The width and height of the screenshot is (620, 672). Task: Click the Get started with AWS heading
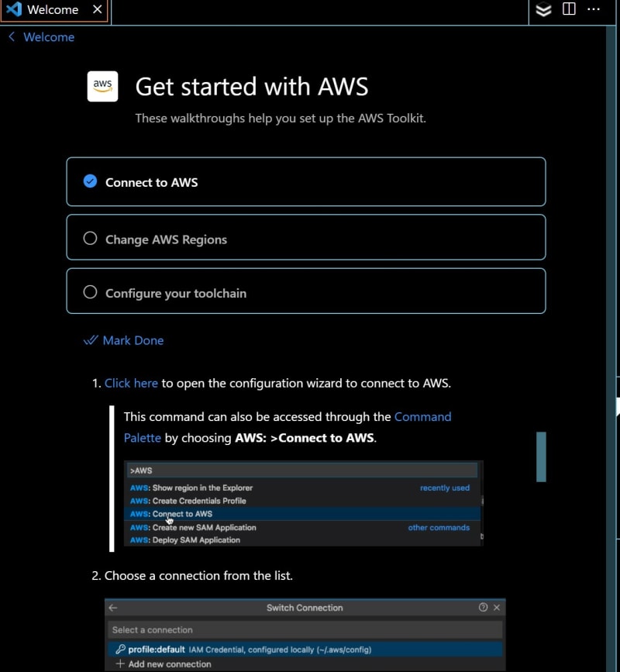[x=252, y=87]
